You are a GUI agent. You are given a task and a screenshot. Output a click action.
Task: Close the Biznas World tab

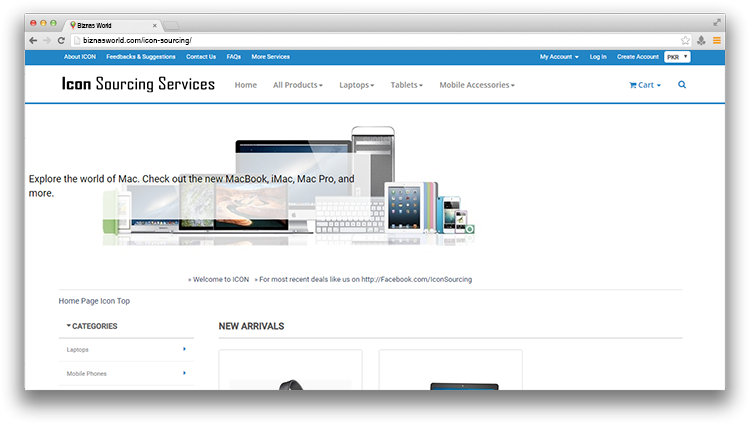pyautogui.click(x=154, y=25)
